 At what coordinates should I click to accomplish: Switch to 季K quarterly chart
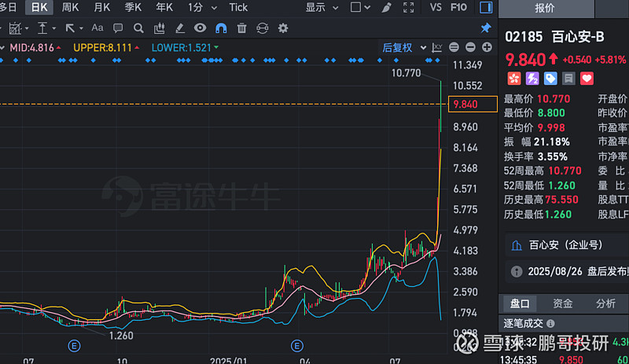point(133,7)
